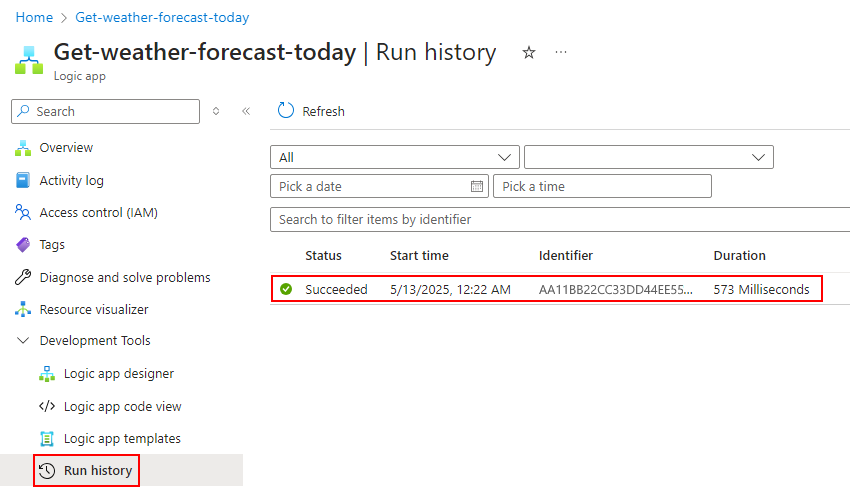This screenshot has width=850, height=490.
Task: Click the 'Logic app' subtitle text
Action: pyautogui.click(x=80, y=76)
